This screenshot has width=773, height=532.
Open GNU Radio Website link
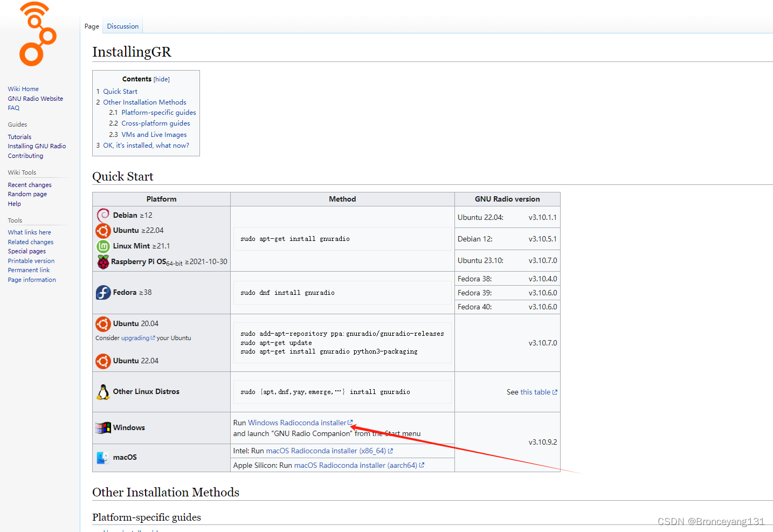click(x=36, y=99)
